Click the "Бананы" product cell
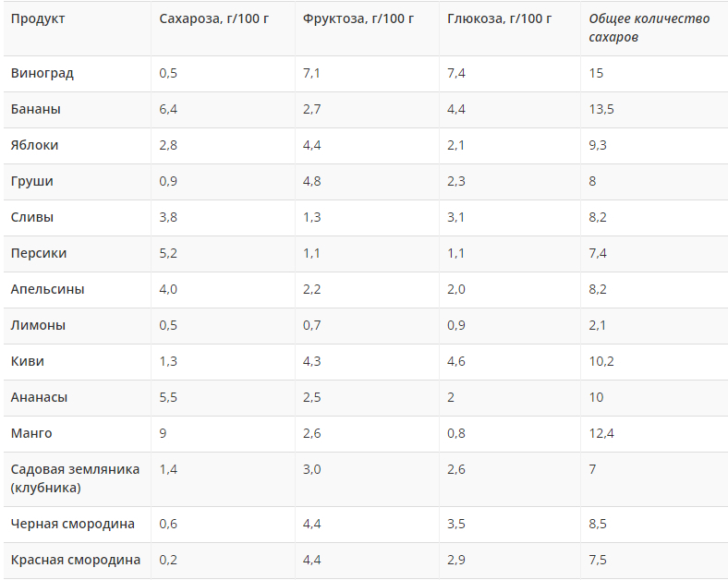Viewport: 728px width, 580px height. point(36,109)
